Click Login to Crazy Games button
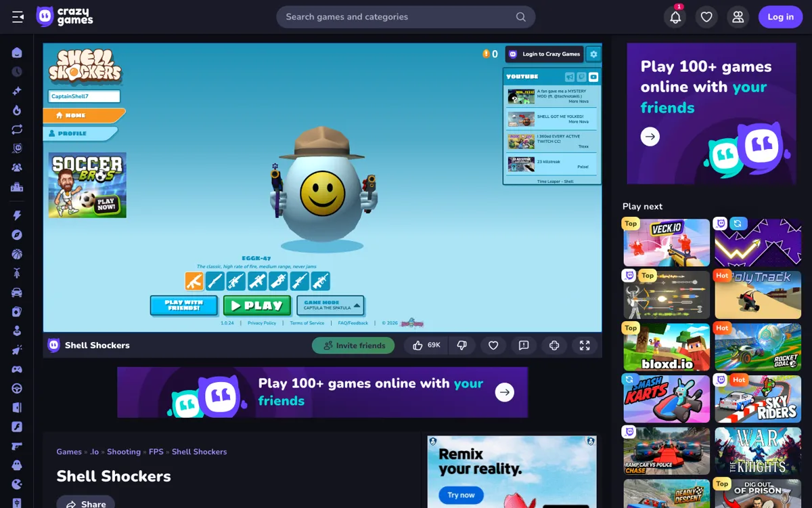 pos(545,54)
